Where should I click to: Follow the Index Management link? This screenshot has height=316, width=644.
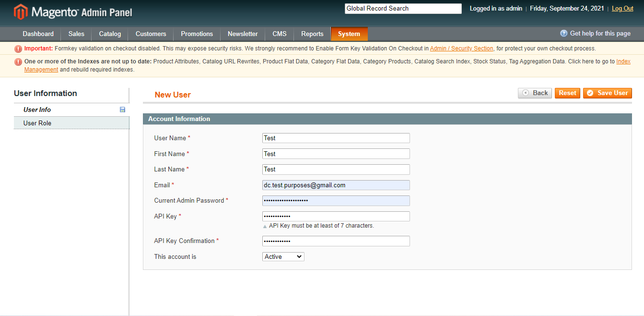(x=41, y=70)
